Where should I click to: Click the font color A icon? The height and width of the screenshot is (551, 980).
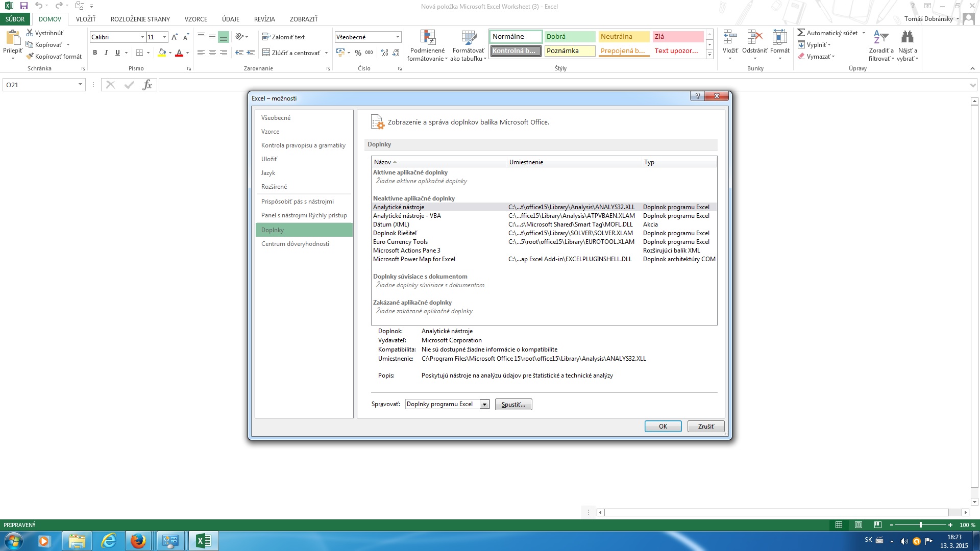coord(179,53)
